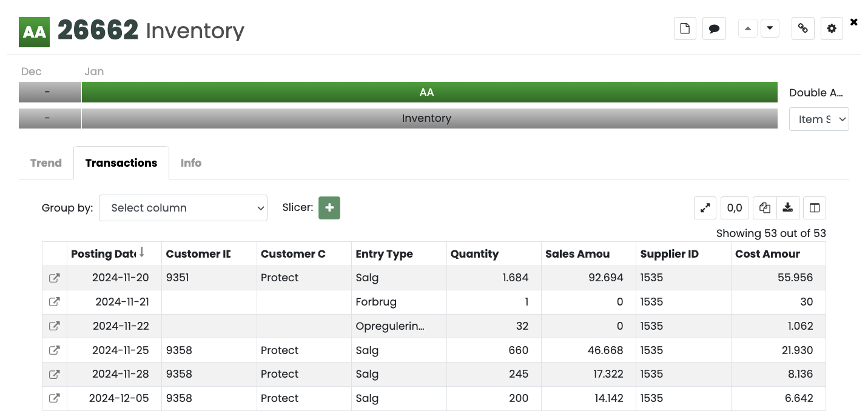Screen dimensions: 868x411
Task: Click the document note icon in header
Action: 685,28
